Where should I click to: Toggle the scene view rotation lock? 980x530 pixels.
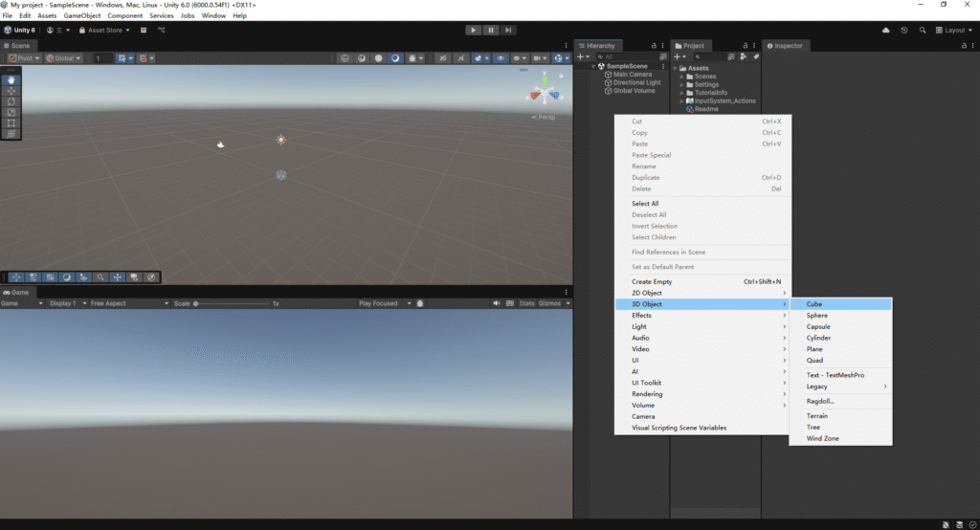coord(561,76)
